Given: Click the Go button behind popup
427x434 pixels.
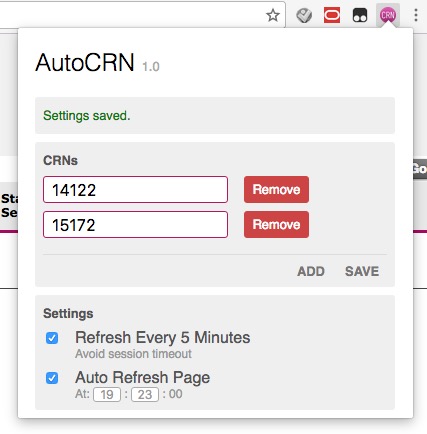Looking at the screenshot, I should point(420,169).
